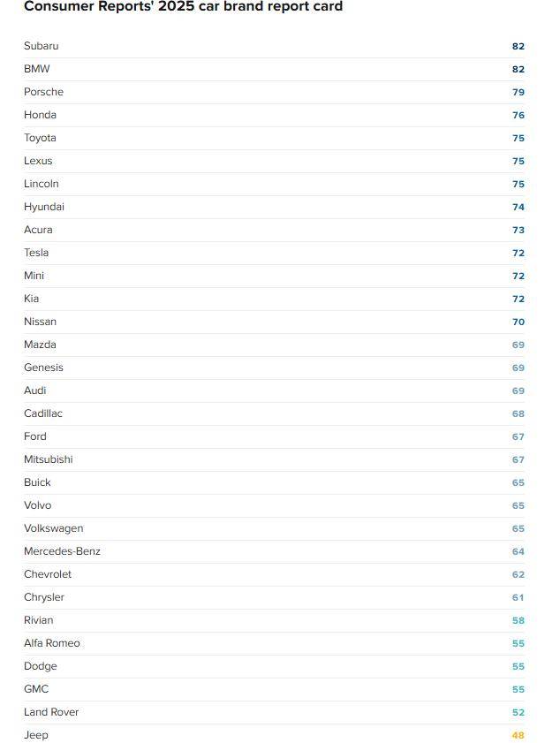560x743 pixels.
Task: Select Chevrolet's score of 62
Action: coord(518,574)
